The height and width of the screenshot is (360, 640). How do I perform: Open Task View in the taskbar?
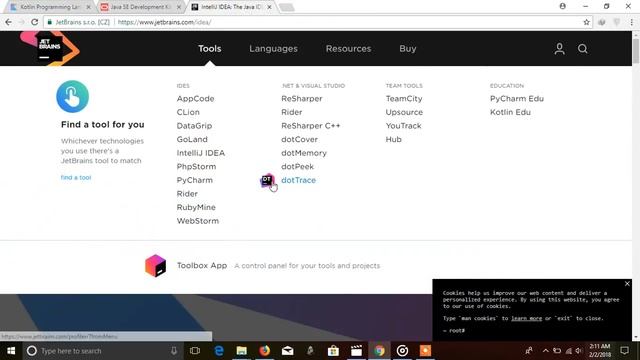tap(195, 351)
